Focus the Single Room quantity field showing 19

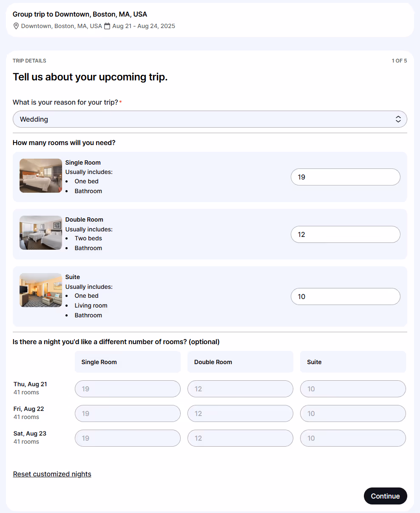[x=346, y=177]
